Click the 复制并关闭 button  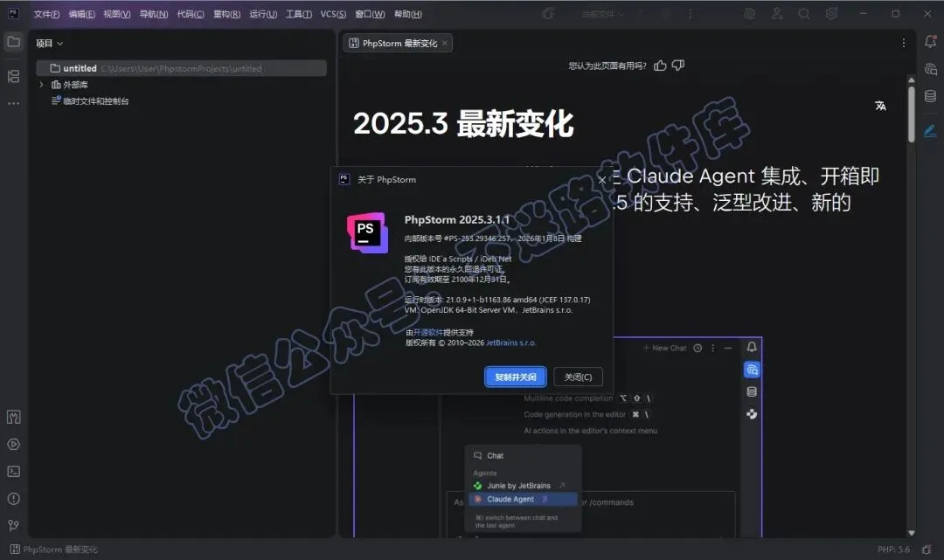tap(516, 377)
